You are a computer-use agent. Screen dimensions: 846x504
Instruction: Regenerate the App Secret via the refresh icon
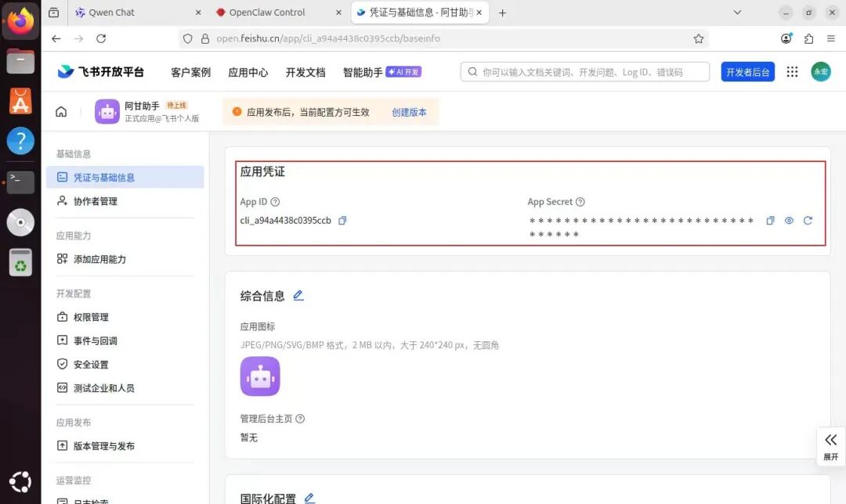tap(808, 221)
